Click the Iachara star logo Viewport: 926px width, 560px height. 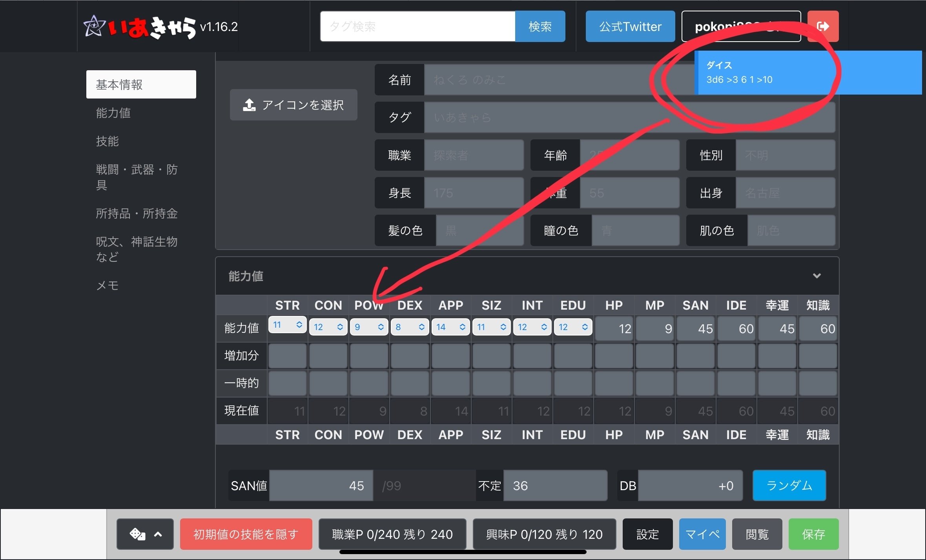coord(95,26)
